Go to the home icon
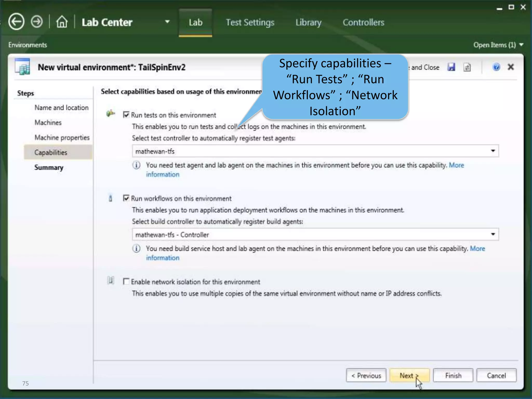The image size is (532, 399). 62,22
